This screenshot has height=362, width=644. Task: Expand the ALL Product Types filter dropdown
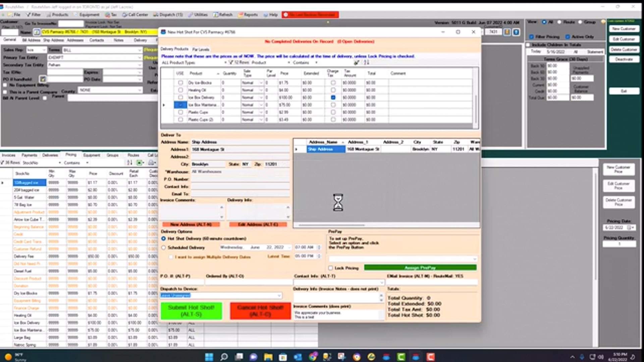225,63
